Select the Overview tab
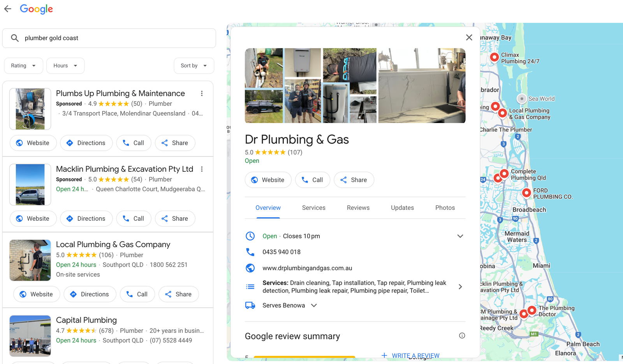623x364 pixels. [268, 208]
